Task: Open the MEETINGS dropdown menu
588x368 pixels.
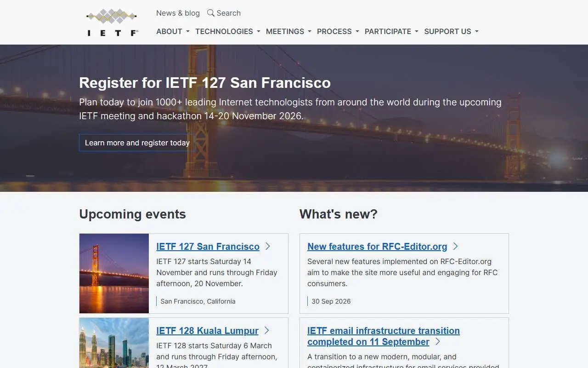Action: click(x=288, y=31)
